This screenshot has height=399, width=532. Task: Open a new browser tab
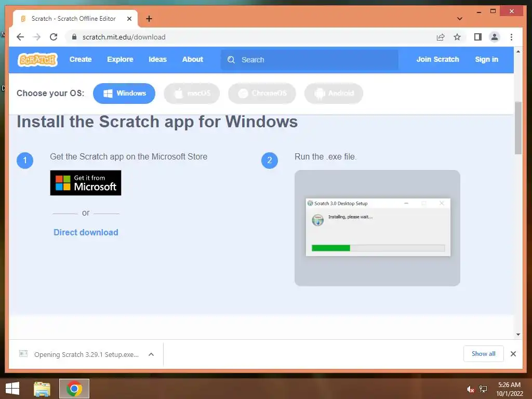149,19
